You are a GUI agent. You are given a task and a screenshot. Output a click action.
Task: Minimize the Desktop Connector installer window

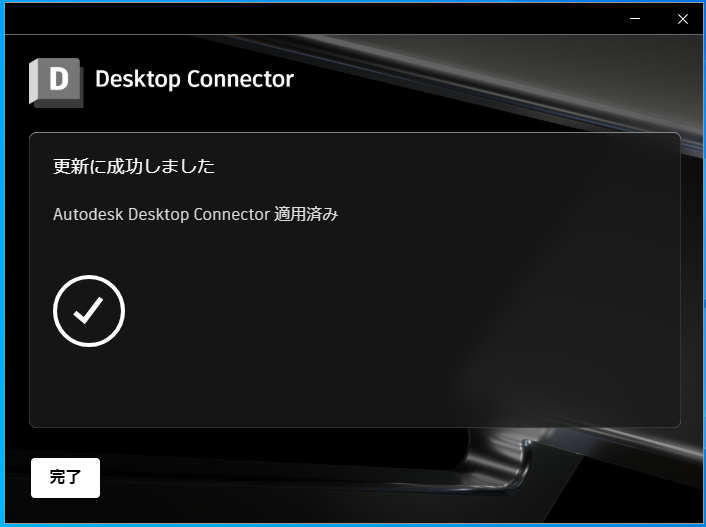click(x=635, y=18)
